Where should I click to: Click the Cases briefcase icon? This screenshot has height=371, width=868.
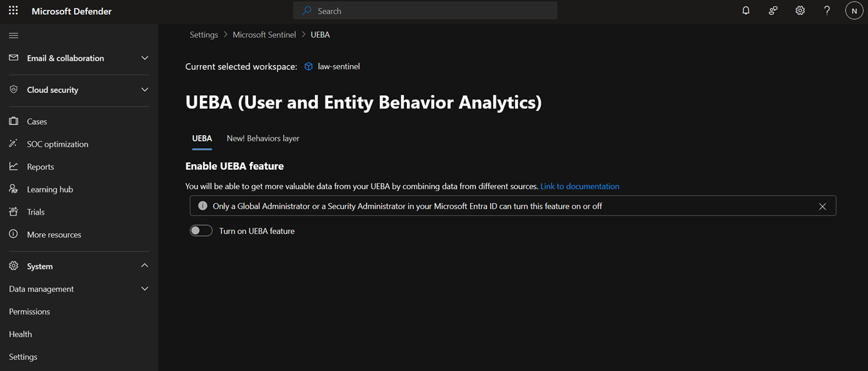(14, 121)
